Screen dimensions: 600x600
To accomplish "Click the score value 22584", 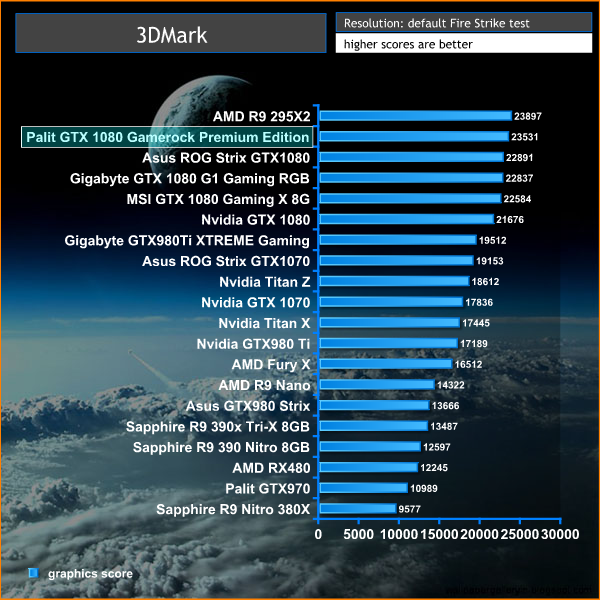I will 517,199.
